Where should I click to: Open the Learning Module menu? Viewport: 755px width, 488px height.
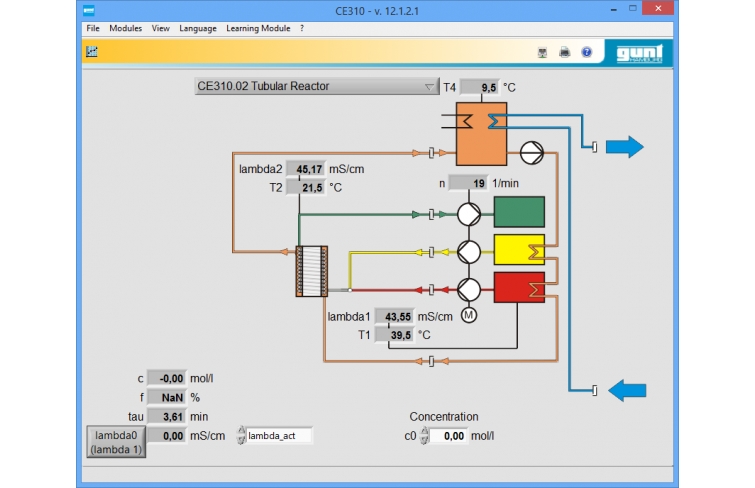258,28
